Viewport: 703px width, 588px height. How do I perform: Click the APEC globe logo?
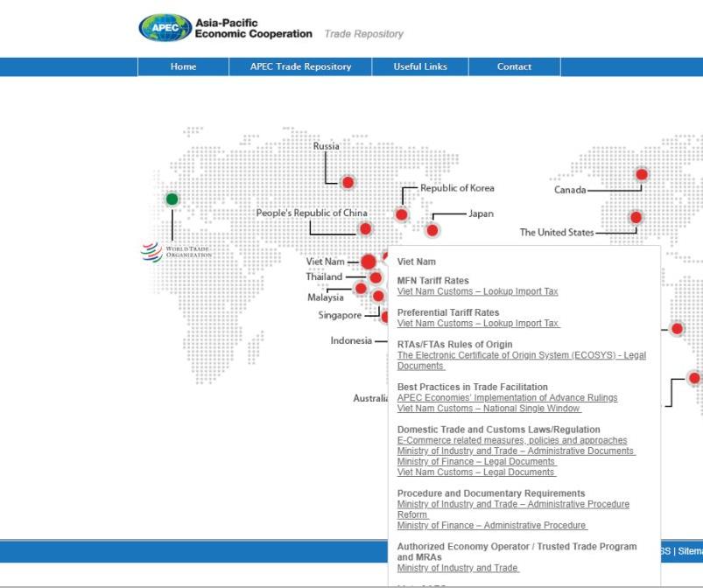[x=165, y=28]
